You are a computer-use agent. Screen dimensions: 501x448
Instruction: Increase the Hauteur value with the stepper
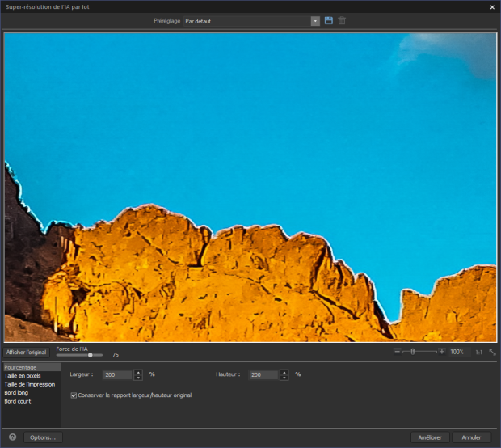point(284,372)
